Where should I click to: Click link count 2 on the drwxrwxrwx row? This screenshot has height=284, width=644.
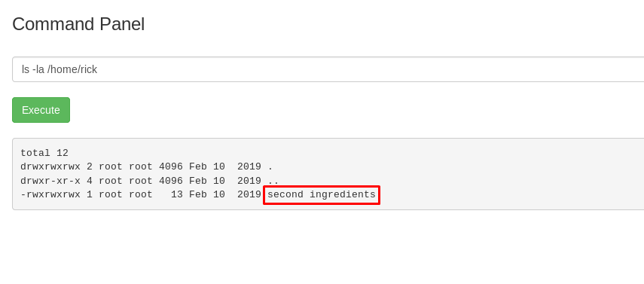(x=90, y=167)
